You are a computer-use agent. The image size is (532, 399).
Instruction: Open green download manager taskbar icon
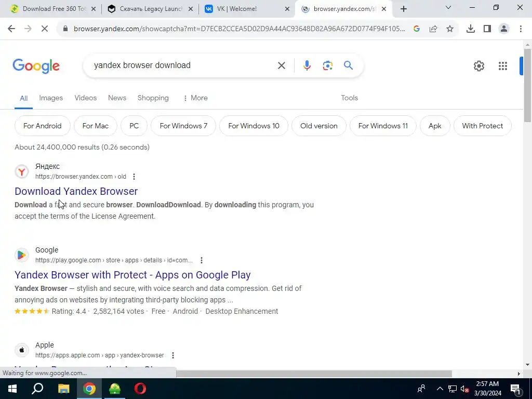[x=115, y=389]
